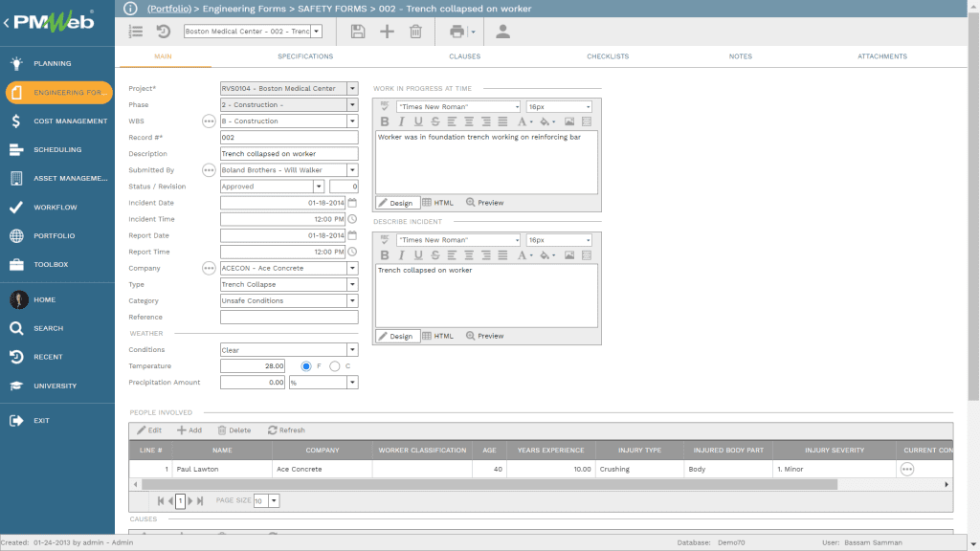Viewport: 980px width, 551px height.
Task: Click the info icon beside Portfolio breadcrumb
Action: click(130, 9)
